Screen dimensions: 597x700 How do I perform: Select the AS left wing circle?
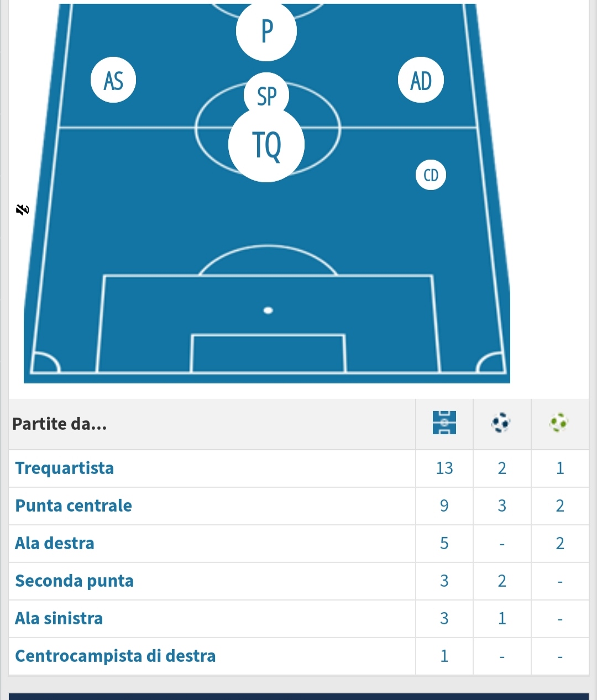pos(113,81)
